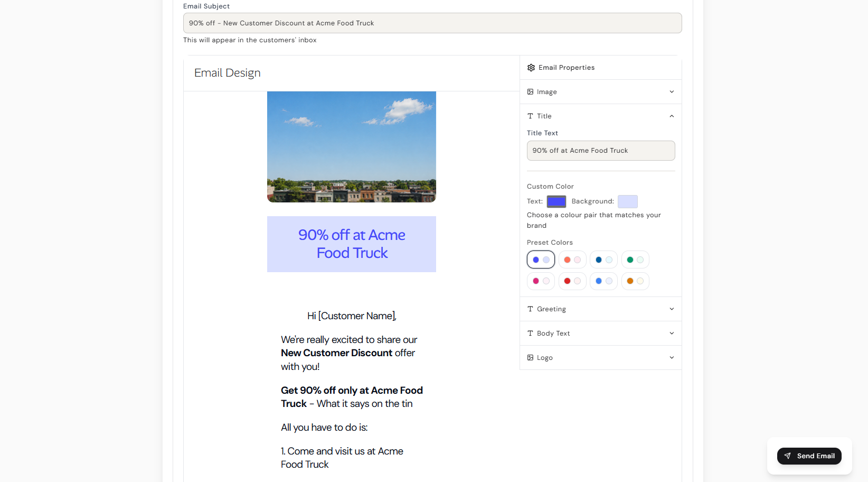Select the bright blue and pale blue preset
The height and width of the screenshot is (482, 868).
pos(603,281)
